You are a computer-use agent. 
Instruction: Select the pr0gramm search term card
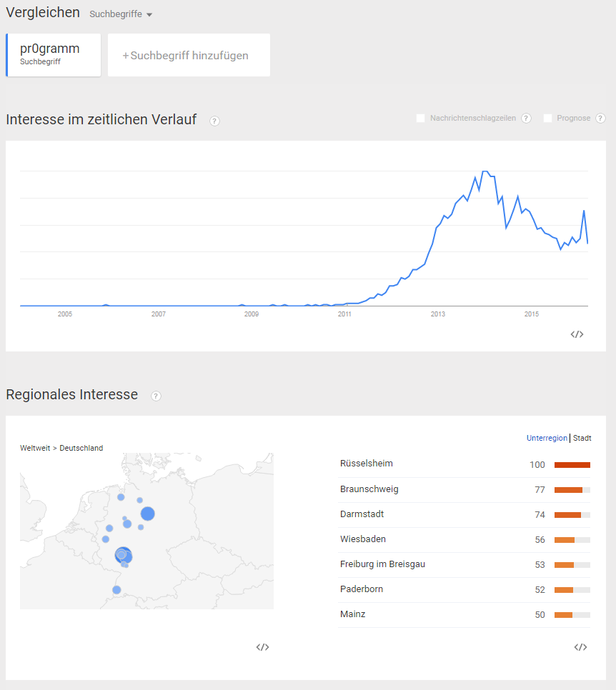[x=54, y=55]
